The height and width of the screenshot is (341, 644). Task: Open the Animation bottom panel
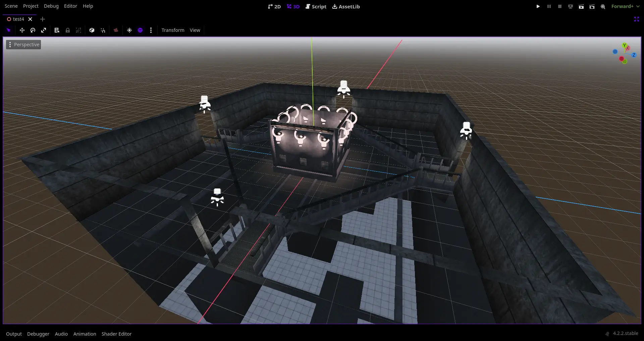click(x=85, y=334)
